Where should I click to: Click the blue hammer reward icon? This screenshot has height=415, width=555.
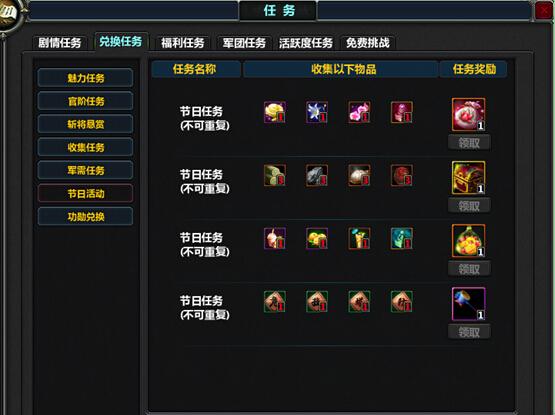point(468,304)
